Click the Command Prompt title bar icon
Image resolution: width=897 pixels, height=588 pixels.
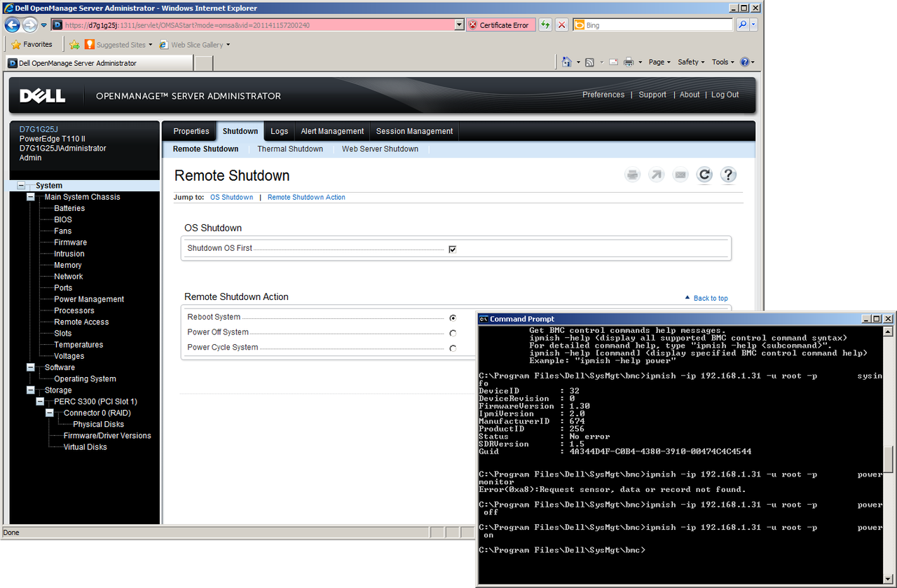click(x=484, y=319)
